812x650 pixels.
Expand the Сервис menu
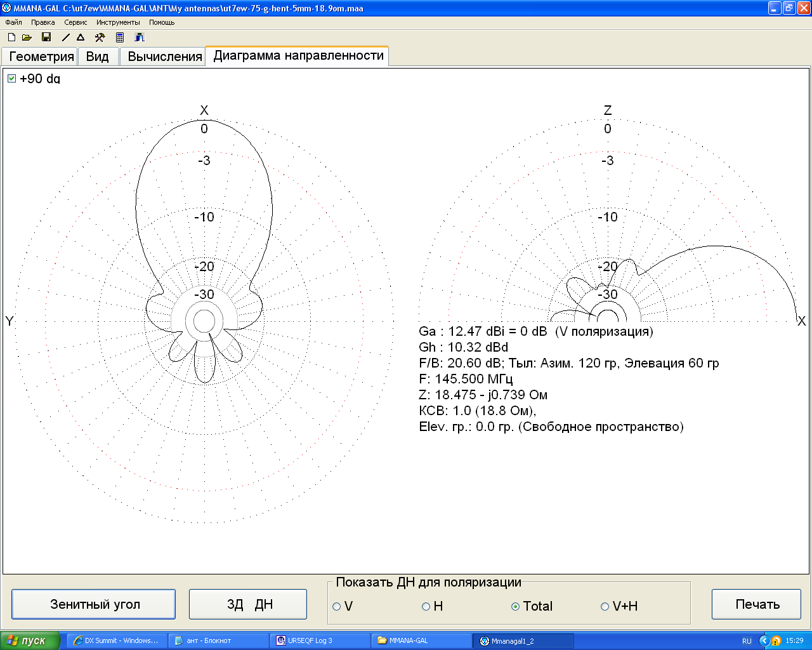(75, 22)
